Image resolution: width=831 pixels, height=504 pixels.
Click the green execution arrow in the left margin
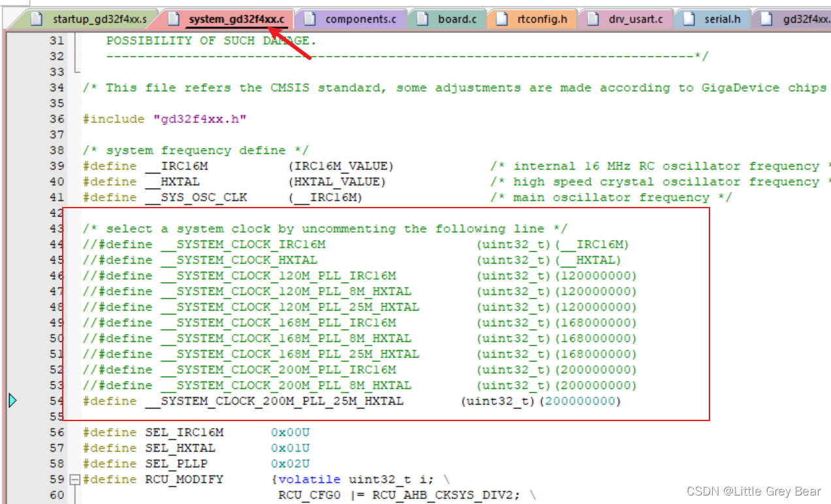point(13,400)
